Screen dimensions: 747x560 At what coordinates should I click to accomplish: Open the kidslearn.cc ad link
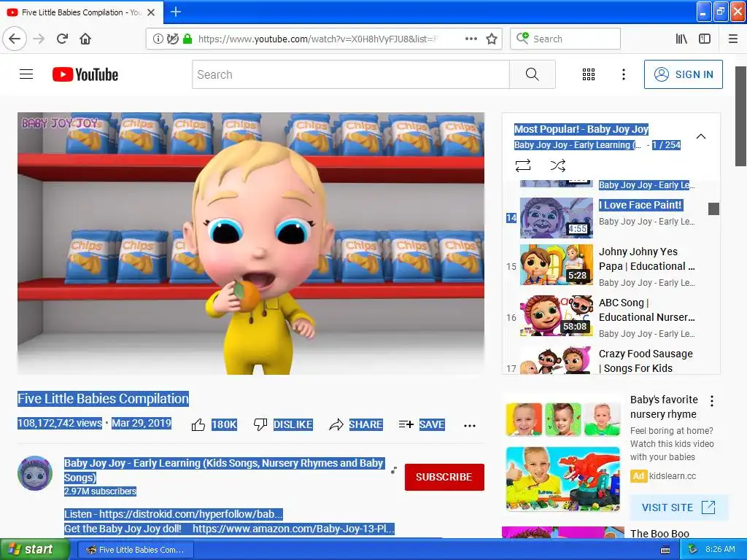[672, 475]
